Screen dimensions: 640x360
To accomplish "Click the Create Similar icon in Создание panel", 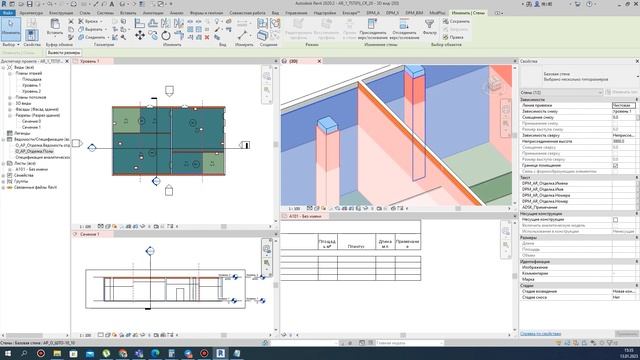I will coord(262,36).
